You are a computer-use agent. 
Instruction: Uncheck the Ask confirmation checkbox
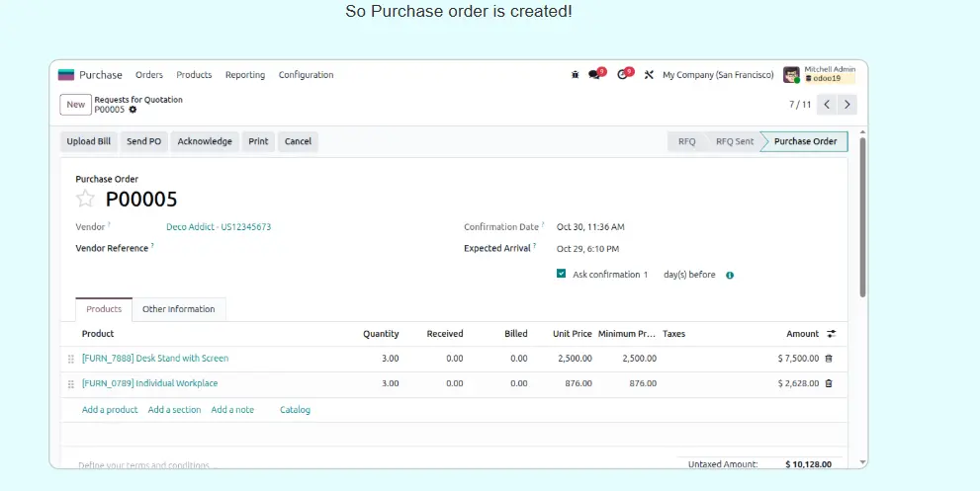[561, 274]
